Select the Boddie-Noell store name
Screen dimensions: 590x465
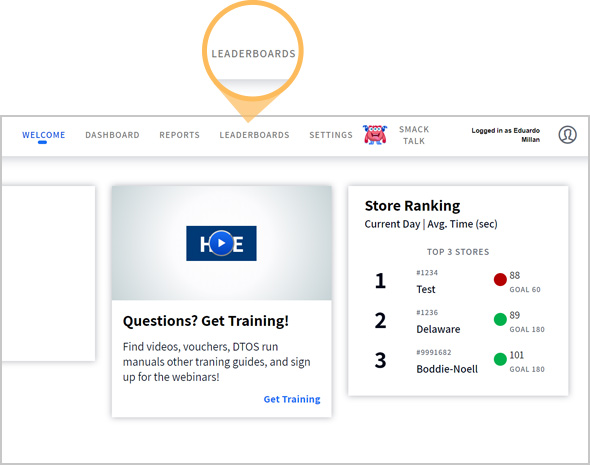coord(447,369)
